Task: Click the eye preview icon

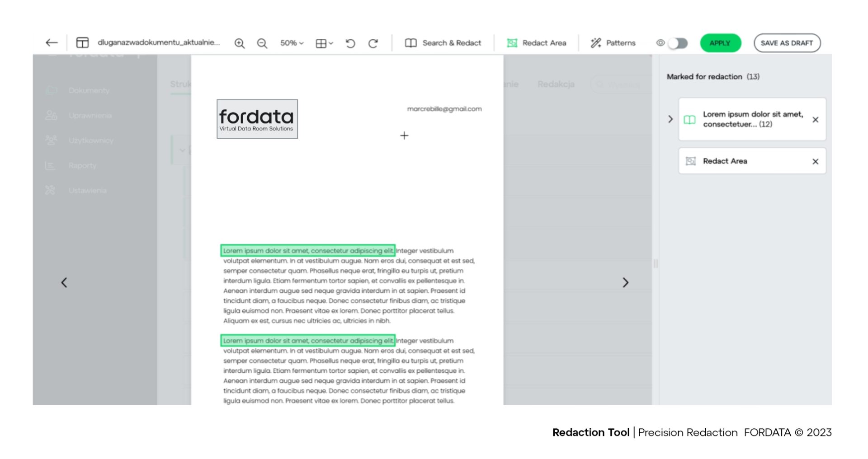Action: [660, 43]
